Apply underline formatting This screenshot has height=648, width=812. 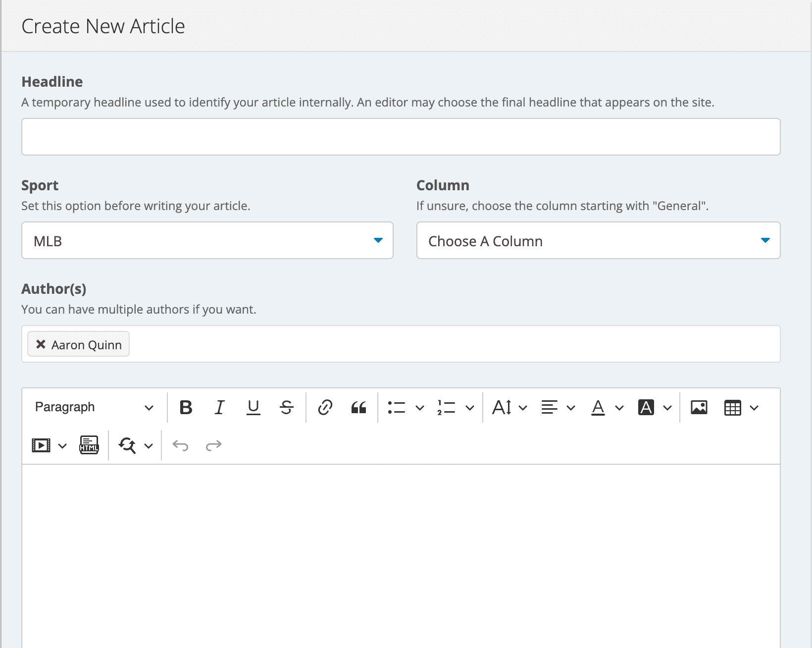(x=253, y=407)
